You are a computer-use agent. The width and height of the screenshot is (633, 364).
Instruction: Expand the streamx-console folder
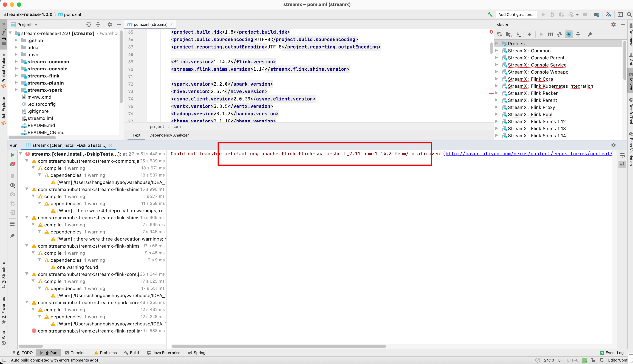pyautogui.click(x=16, y=69)
